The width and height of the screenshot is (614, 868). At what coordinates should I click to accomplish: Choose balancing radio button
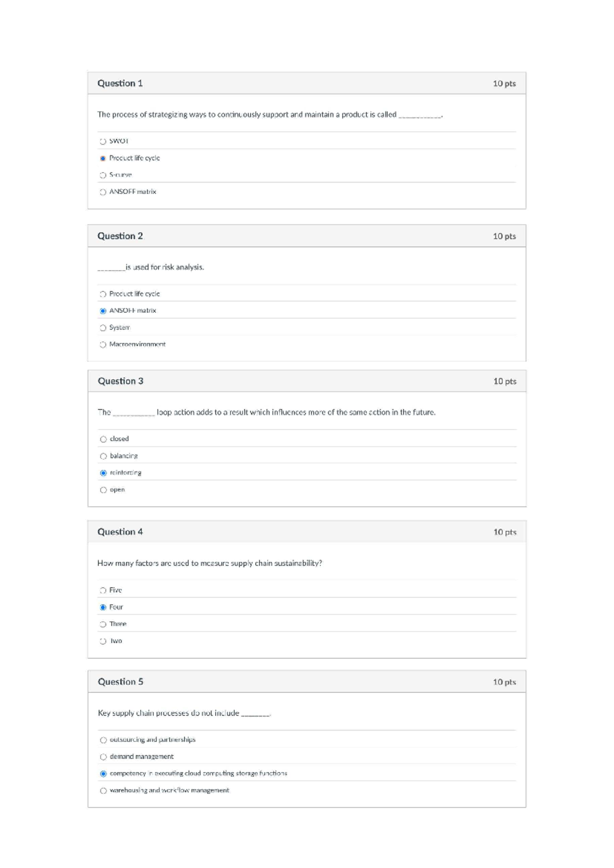click(103, 456)
